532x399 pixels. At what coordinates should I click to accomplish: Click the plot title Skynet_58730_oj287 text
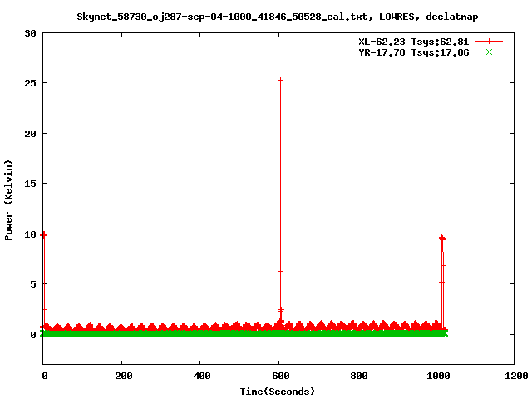pos(277,17)
